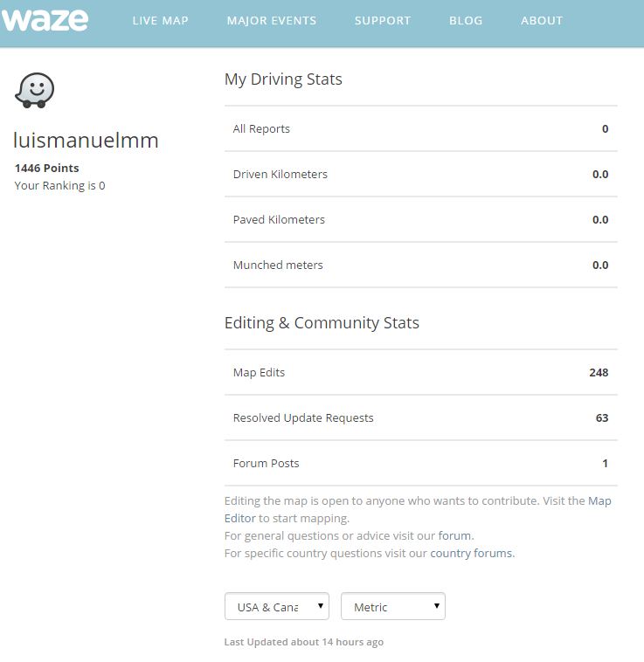
Task: Click the Driven Kilometers row
Action: (x=420, y=175)
